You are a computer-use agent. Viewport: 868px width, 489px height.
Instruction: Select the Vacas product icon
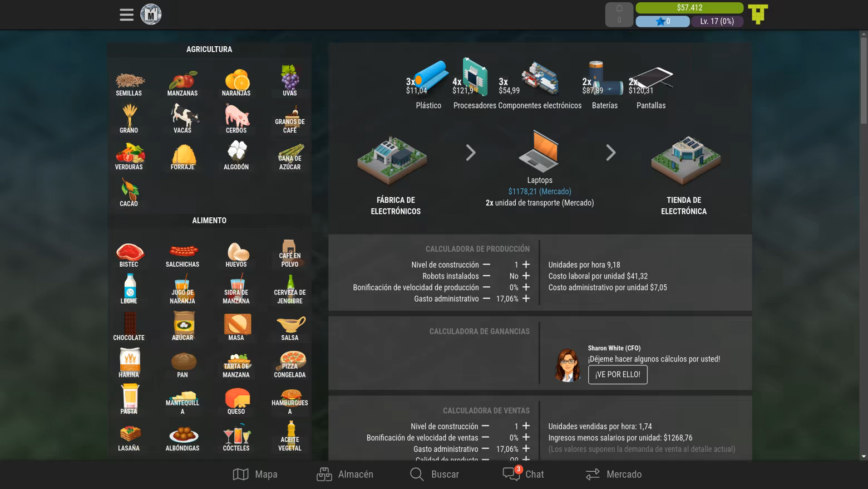(x=183, y=120)
